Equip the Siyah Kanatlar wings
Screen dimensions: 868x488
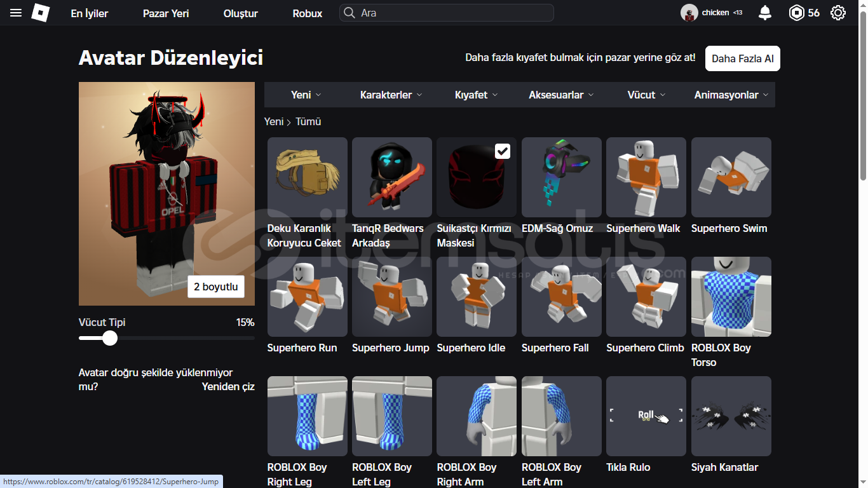click(x=731, y=416)
